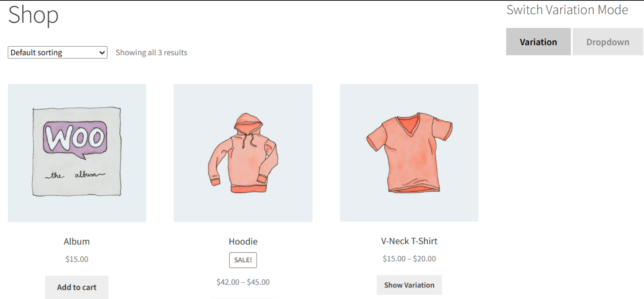Click the "Showing all 3 results" text
The width and height of the screenshot is (644, 299).
[151, 53]
